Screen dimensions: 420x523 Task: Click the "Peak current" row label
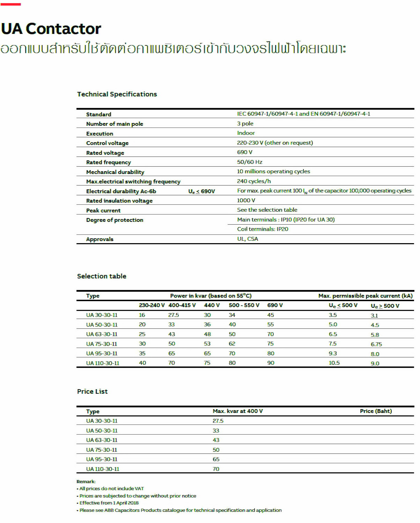click(x=103, y=210)
